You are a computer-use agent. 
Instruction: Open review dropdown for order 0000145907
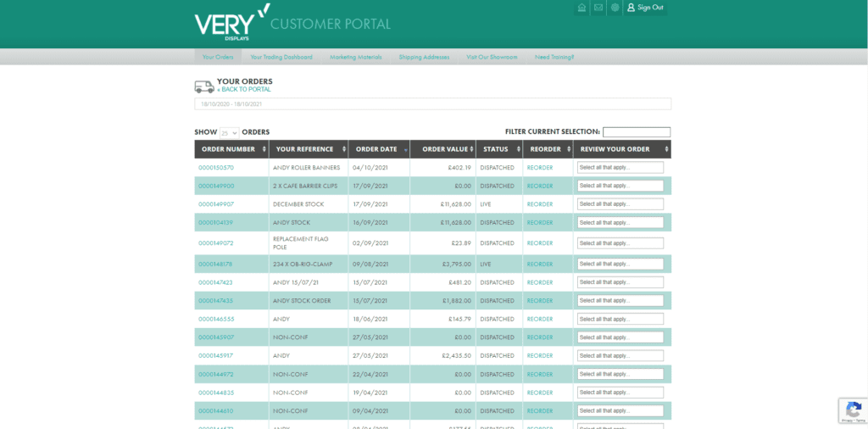pos(620,337)
